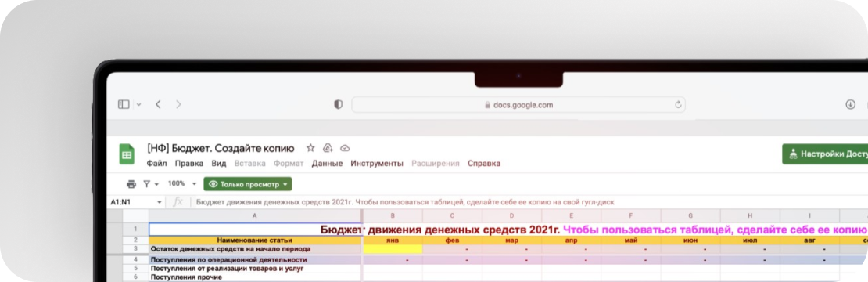Toggle the Safari sidebar icon
The image size is (868, 282).
[124, 104]
